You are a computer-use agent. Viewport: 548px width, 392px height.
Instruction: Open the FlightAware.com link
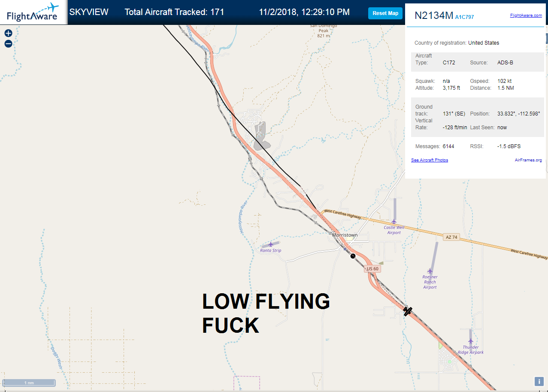click(x=526, y=15)
